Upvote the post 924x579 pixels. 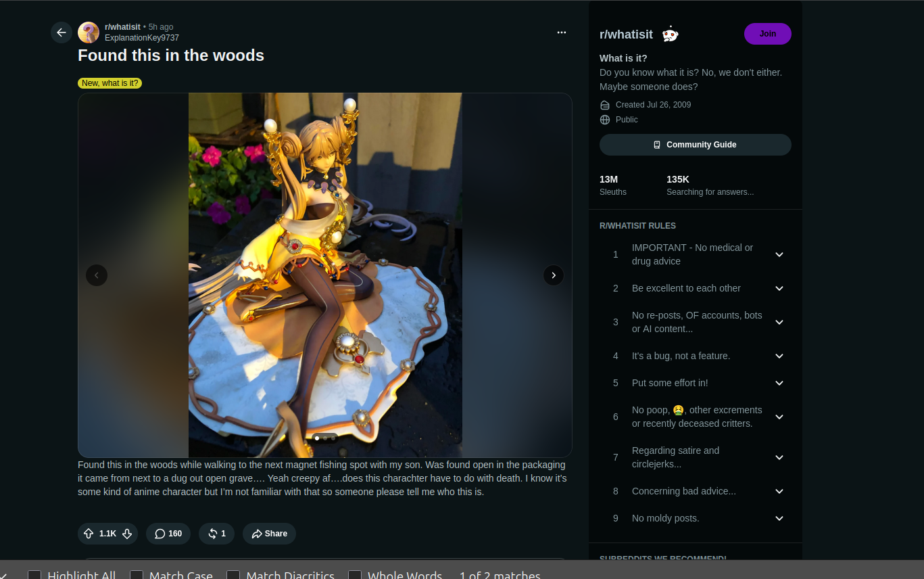(x=89, y=534)
